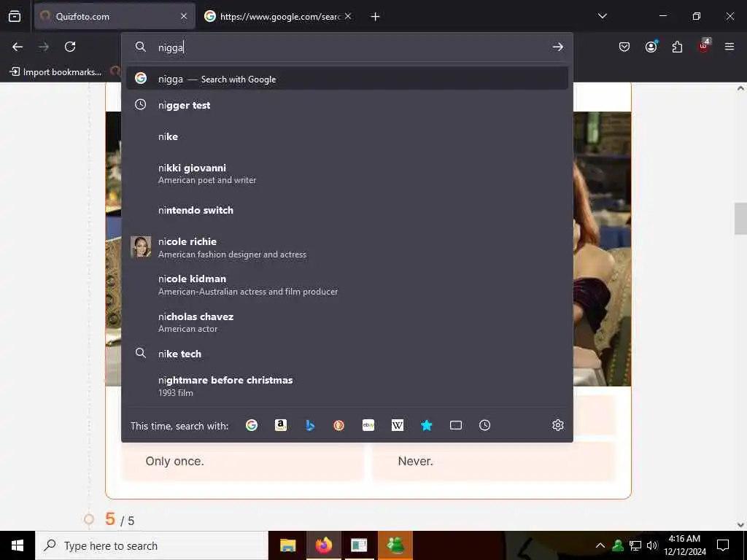Select the nicole richie suggestion
This screenshot has height=560, width=747.
point(347,248)
